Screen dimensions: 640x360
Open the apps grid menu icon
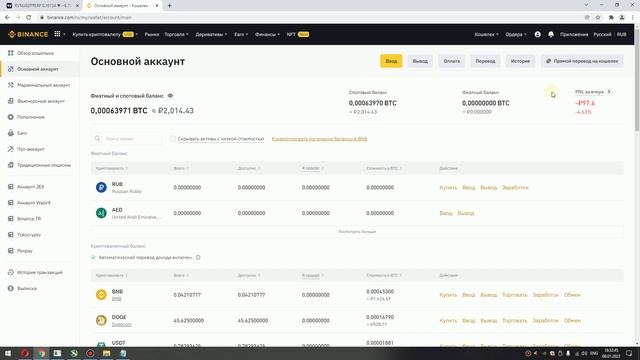58,34
